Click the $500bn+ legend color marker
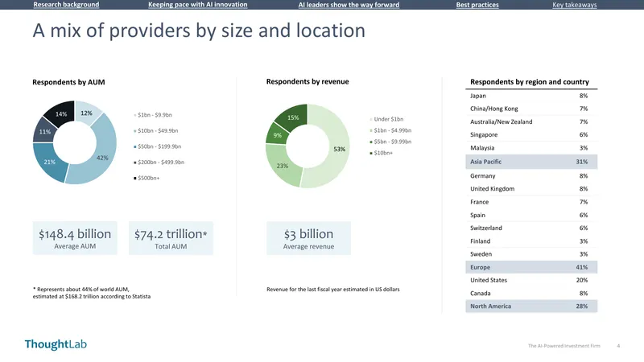The image size is (644, 362). [134, 178]
